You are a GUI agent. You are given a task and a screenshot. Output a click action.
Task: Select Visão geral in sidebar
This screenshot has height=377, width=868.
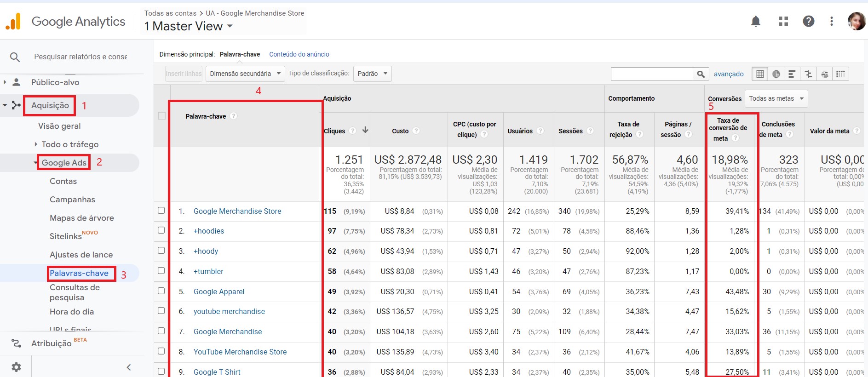pos(59,126)
